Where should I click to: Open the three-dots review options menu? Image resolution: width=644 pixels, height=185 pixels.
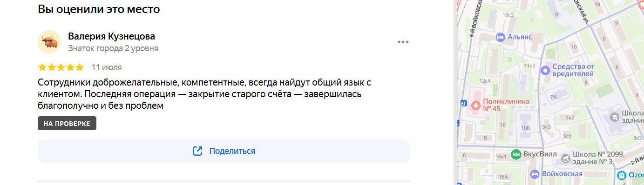(x=403, y=42)
